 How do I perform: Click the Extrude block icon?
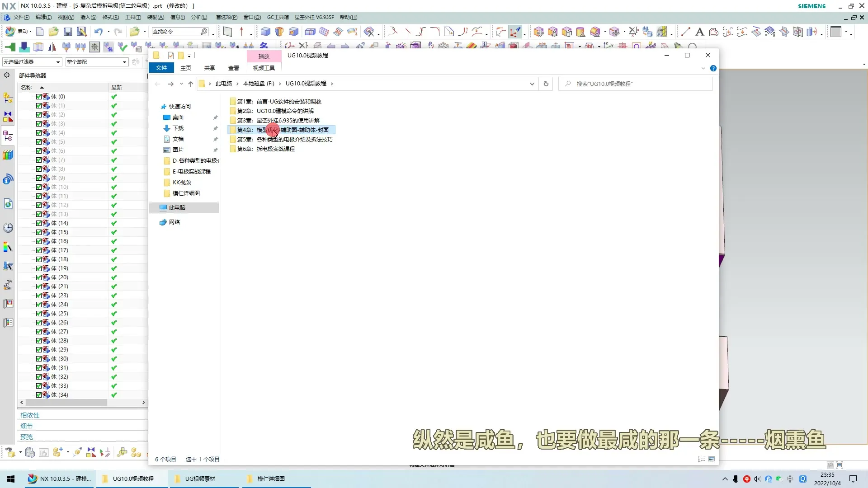pos(265,32)
